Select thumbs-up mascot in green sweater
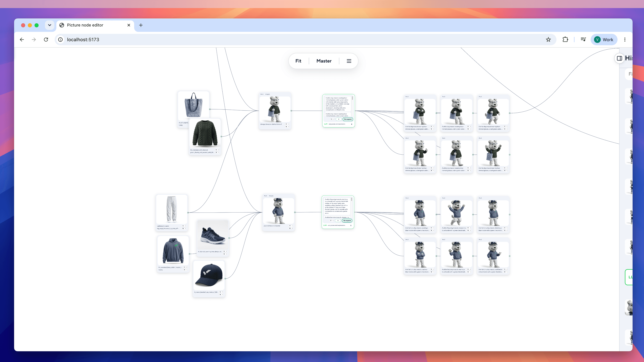Screen dimensions: 644x362 (x=420, y=153)
